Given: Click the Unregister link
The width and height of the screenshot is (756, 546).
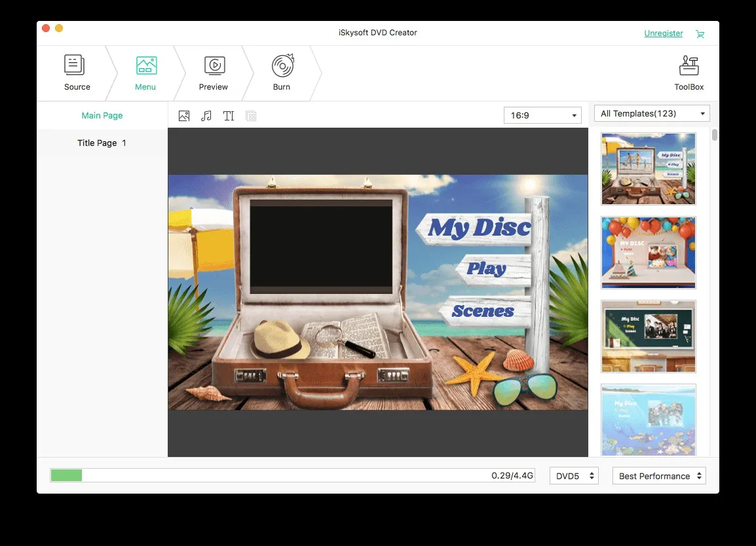Looking at the screenshot, I should click(663, 33).
